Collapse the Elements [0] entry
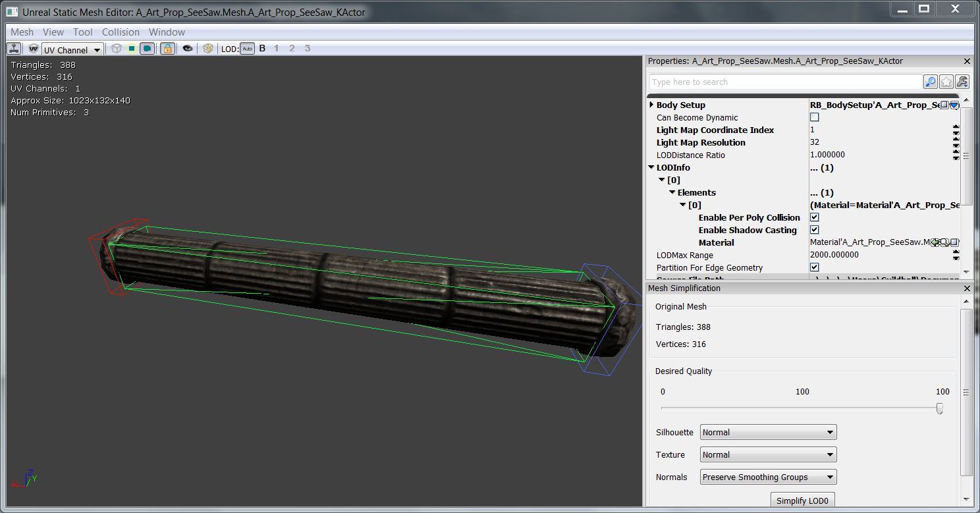Screen dimensions: 980x513 pos(683,205)
